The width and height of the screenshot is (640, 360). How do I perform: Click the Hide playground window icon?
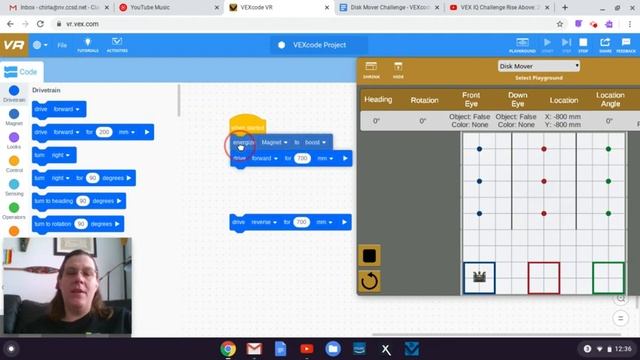click(x=398, y=70)
